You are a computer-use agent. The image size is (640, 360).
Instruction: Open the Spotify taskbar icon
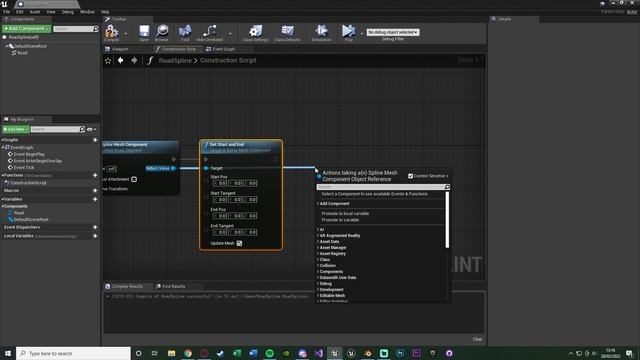[269, 353]
